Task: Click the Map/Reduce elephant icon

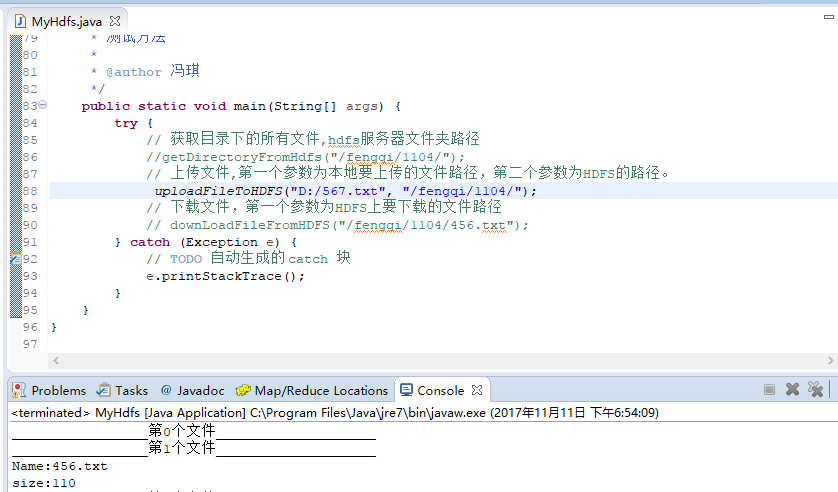Action: 243,391
